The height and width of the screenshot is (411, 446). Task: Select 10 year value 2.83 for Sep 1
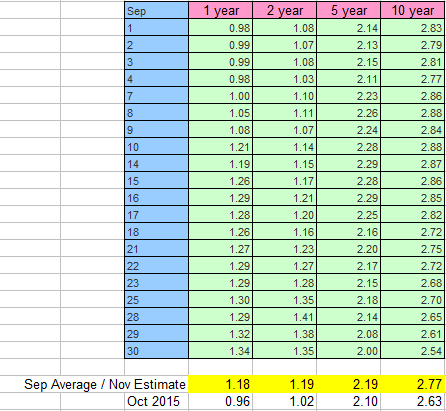[413, 27]
